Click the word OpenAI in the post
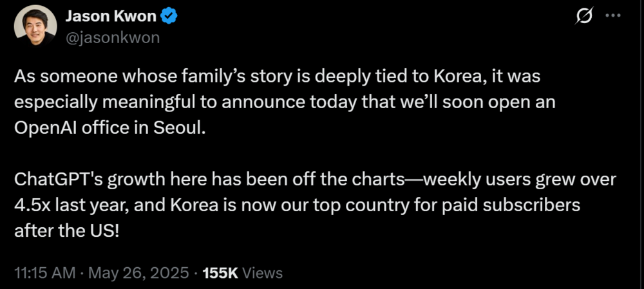This screenshot has width=644, height=289. tap(50, 128)
